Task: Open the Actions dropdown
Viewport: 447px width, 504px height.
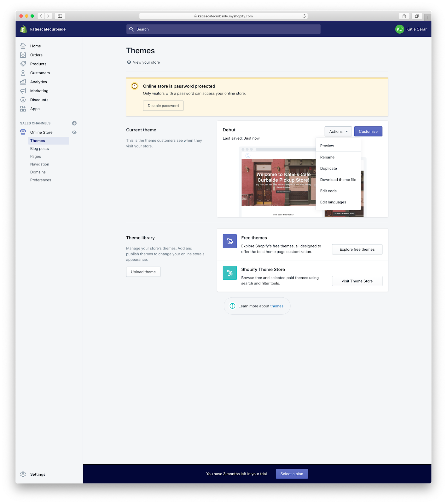Action: 338,131
